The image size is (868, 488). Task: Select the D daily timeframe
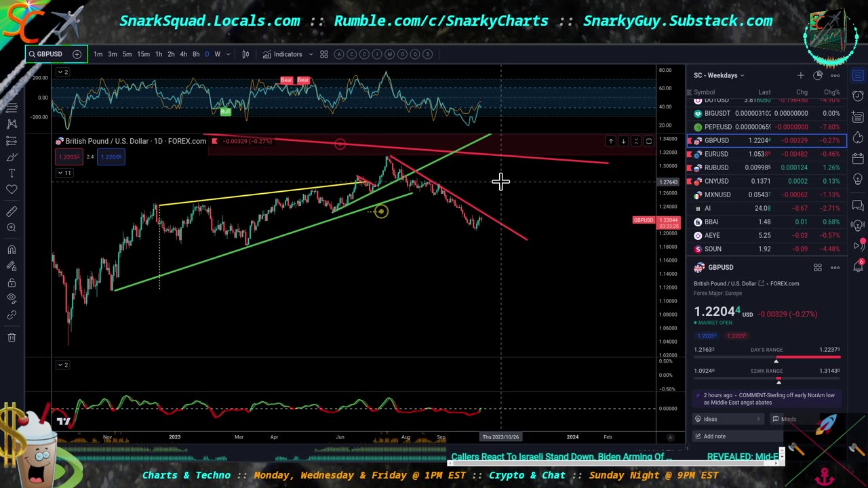(x=207, y=54)
